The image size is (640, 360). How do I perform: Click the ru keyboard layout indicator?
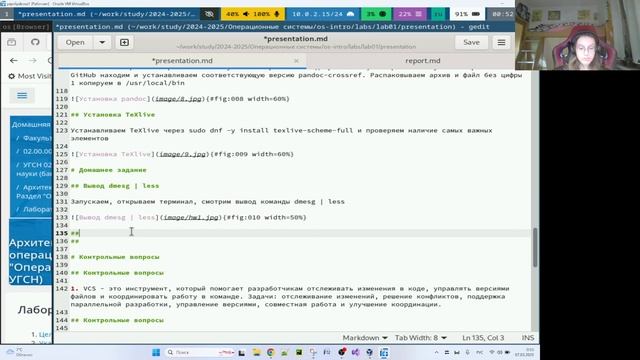tap(438, 14)
